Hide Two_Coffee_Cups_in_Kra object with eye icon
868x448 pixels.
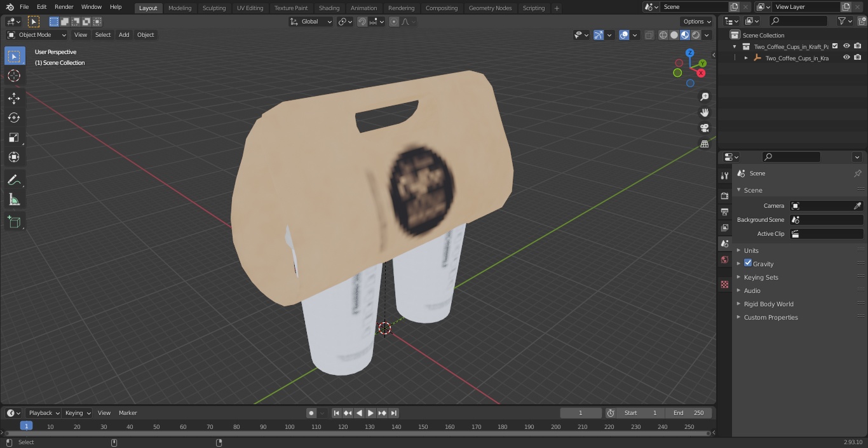tap(846, 57)
